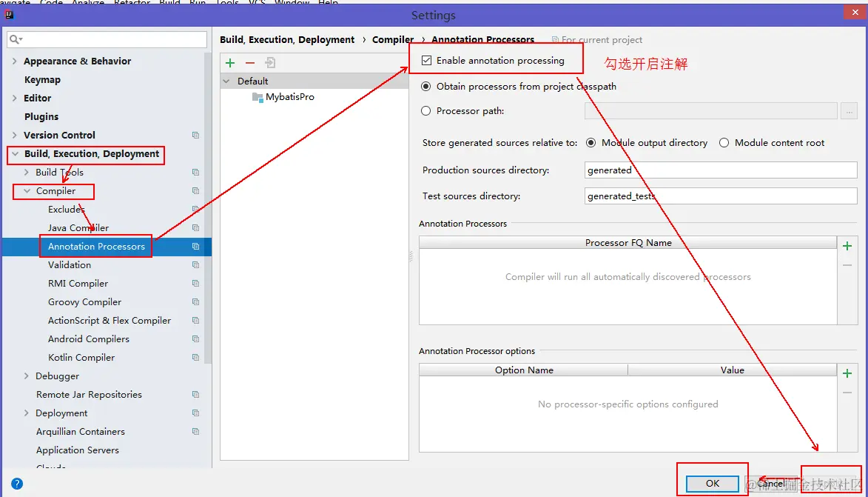Click project-level icon beside Build Tools

pyautogui.click(x=195, y=173)
